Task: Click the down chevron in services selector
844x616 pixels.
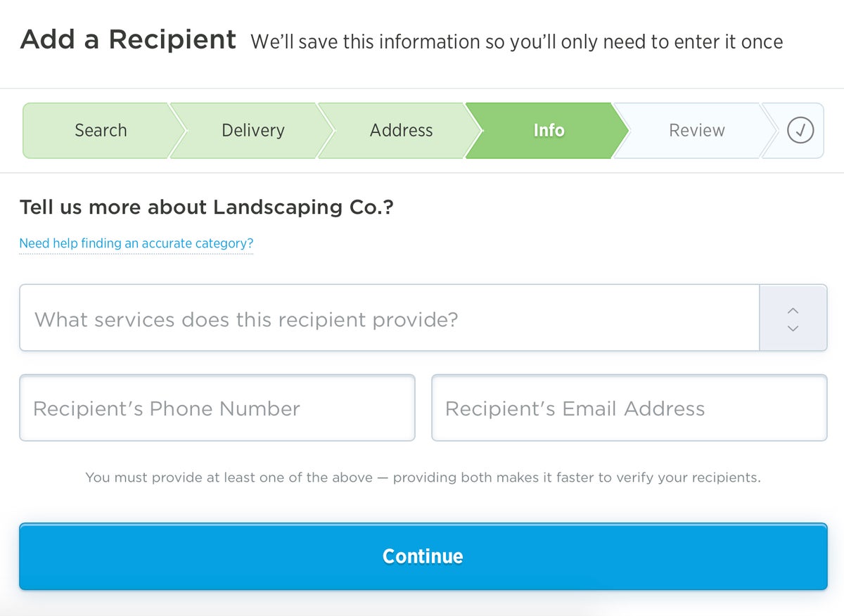Action: coord(793,328)
